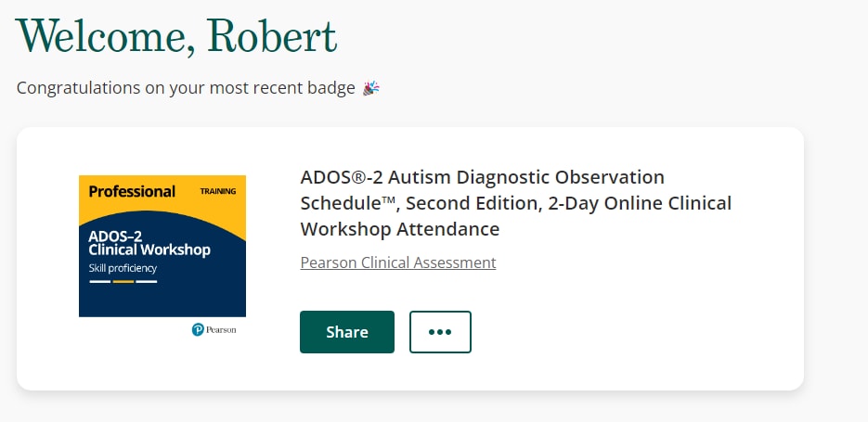Click the ADOS–2 Clinical Workshop badge text
868x422 pixels.
(x=149, y=243)
